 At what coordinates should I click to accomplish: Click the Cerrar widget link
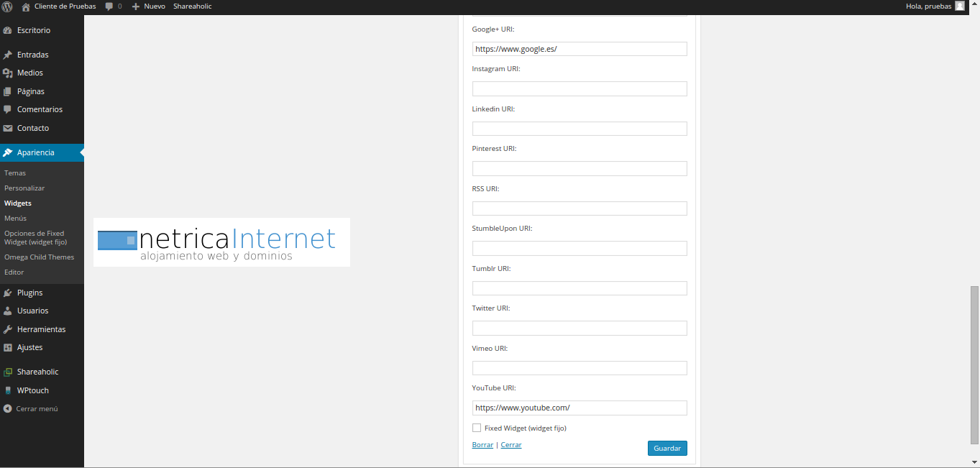(x=511, y=445)
